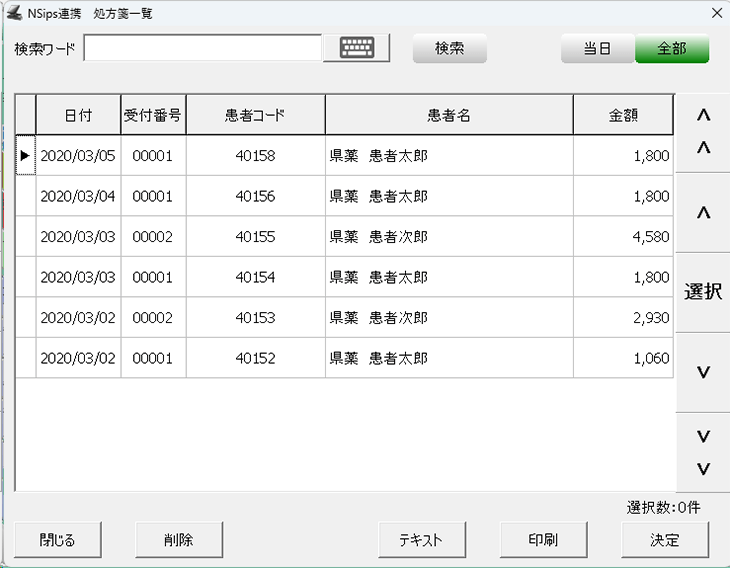Viewport: 730px width, 568px height.
Task: Toggle the 全部 filter button
Action: click(672, 49)
